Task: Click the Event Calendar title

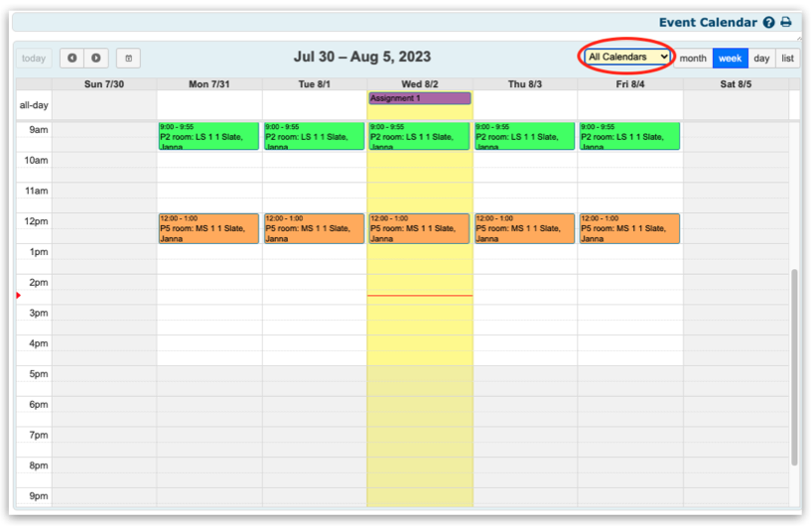Action: 708,22
